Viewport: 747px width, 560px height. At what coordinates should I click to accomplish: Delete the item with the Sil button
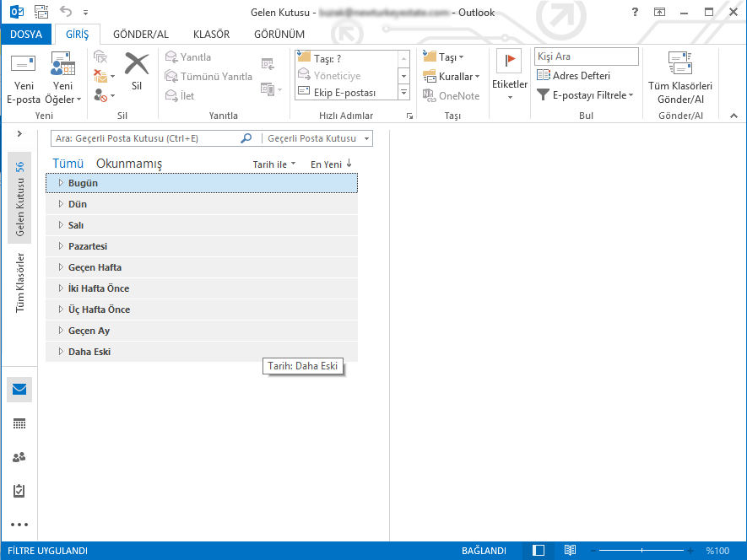point(137,72)
